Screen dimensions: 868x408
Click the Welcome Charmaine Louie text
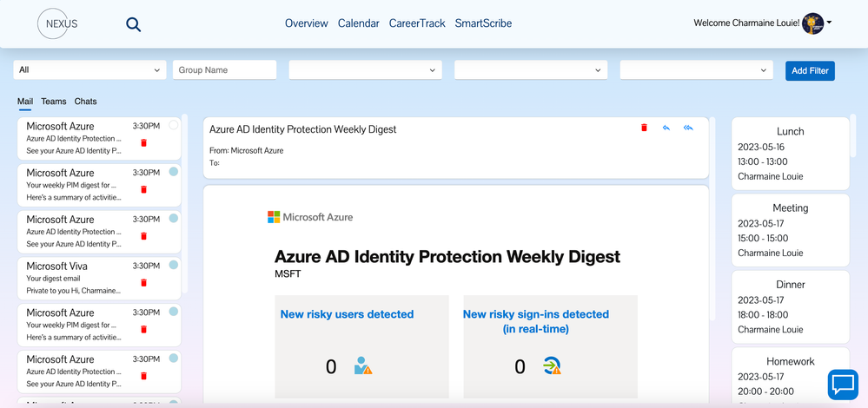746,23
